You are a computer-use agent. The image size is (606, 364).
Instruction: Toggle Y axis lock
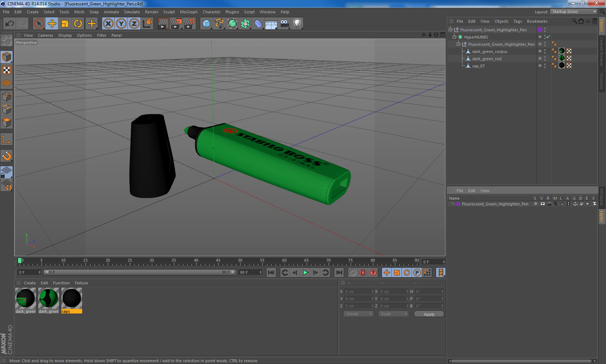point(121,24)
